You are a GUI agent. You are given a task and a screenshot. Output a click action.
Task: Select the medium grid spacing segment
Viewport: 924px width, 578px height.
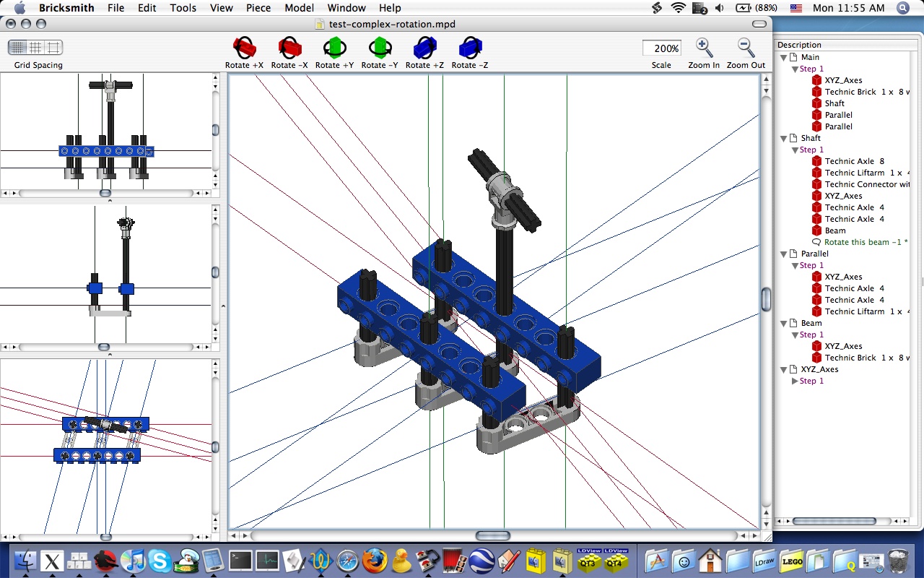35,48
